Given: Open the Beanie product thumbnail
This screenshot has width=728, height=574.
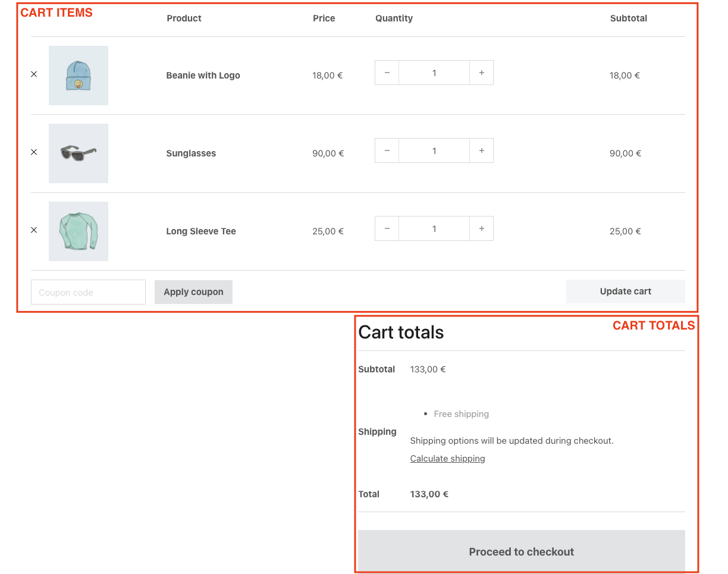Looking at the screenshot, I should pos(79,76).
